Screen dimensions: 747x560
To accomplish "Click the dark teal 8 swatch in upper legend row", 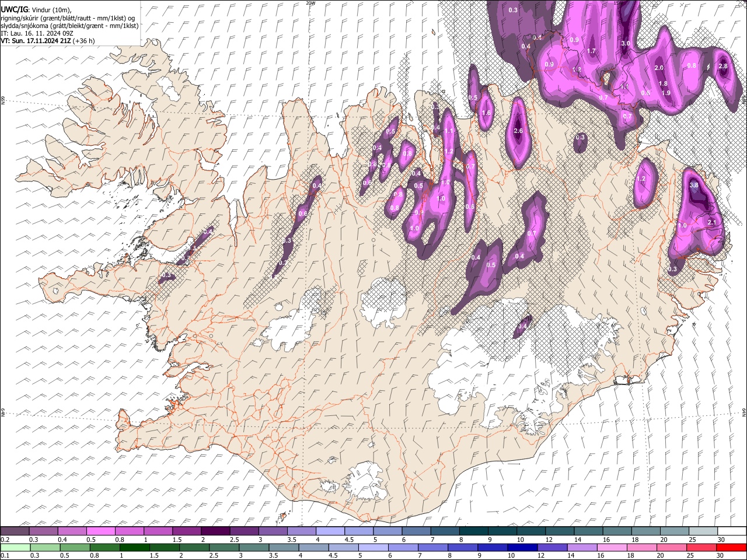I will tap(473, 531).
